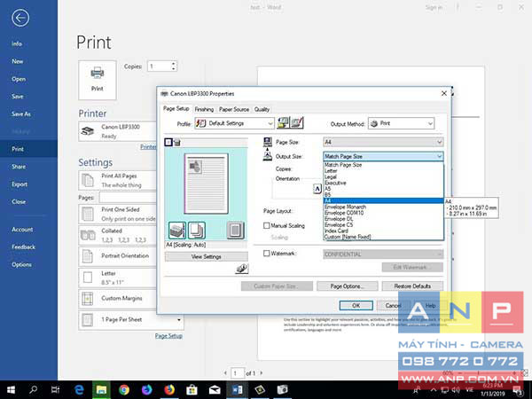532x399 pixels.
Task: Open the Collated dropdown in Word
Action: (x=117, y=235)
